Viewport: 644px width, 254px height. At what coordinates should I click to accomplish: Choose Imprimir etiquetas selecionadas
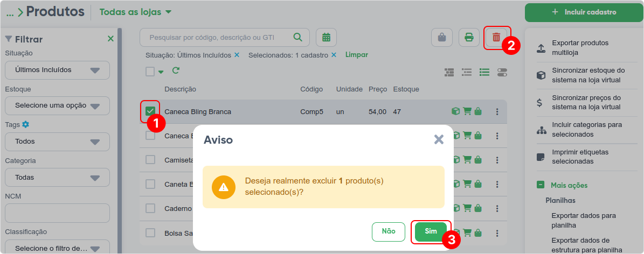[x=580, y=157]
